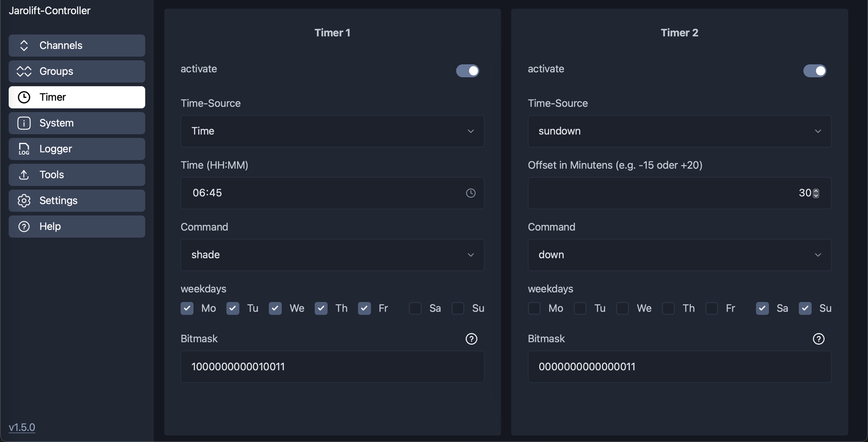Go to the Help menu item
Image resolution: width=868 pixels, height=442 pixels.
(x=77, y=226)
